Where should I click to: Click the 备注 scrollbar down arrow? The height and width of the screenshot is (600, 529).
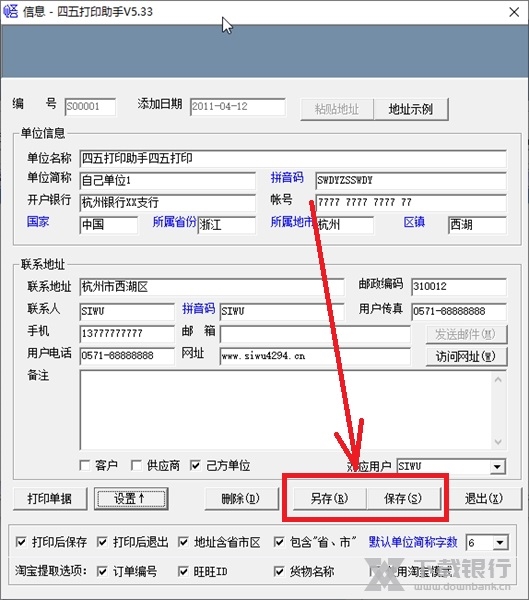(498, 442)
